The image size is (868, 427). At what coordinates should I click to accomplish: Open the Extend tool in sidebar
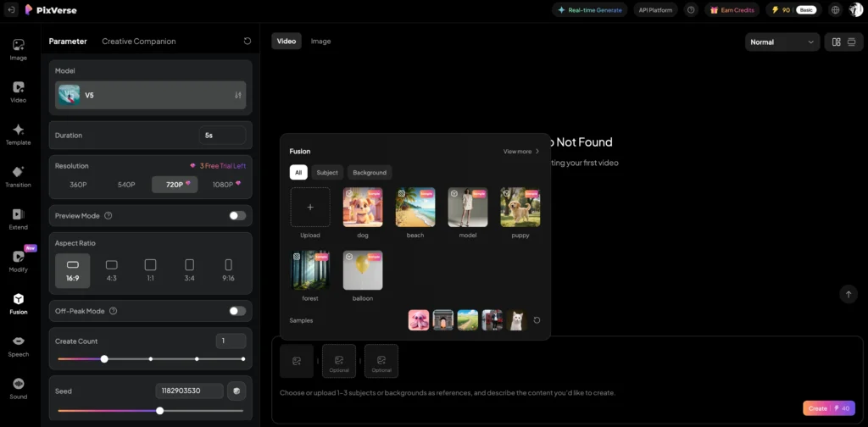click(19, 219)
